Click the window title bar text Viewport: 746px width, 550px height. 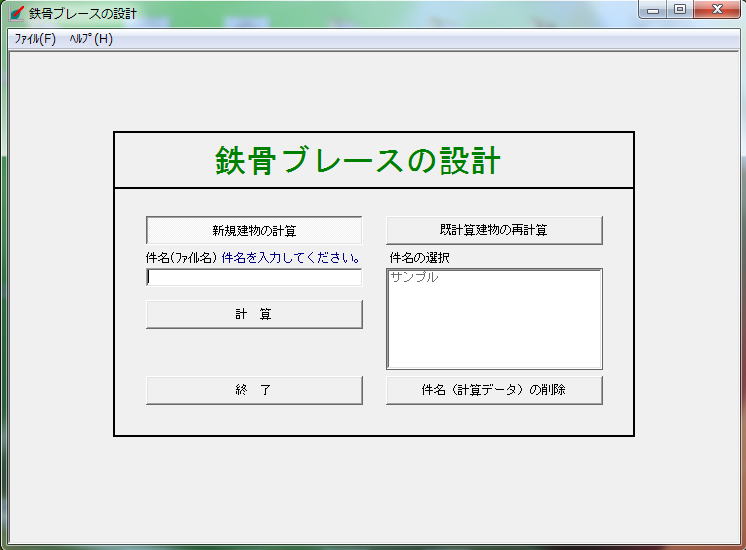point(84,14)
